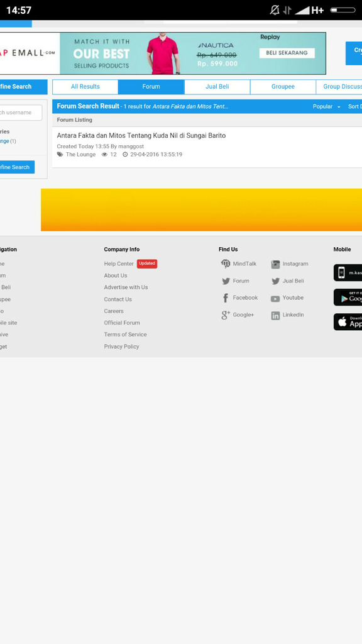The image size is (362, 644).
Task: Click the BELI SEKARANG ad button
Action: [x=287, y=53]
